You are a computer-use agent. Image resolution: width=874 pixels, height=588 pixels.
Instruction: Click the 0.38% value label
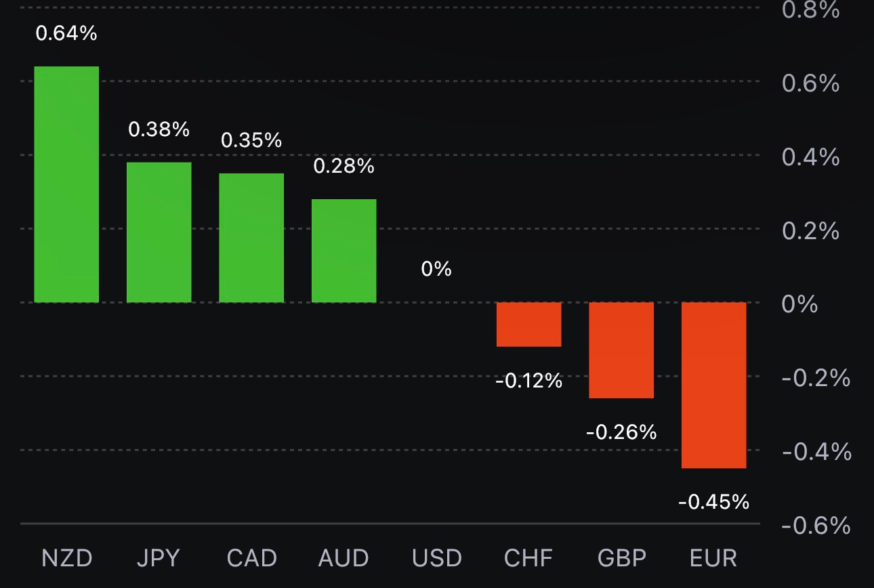click(x=159, y=129)
